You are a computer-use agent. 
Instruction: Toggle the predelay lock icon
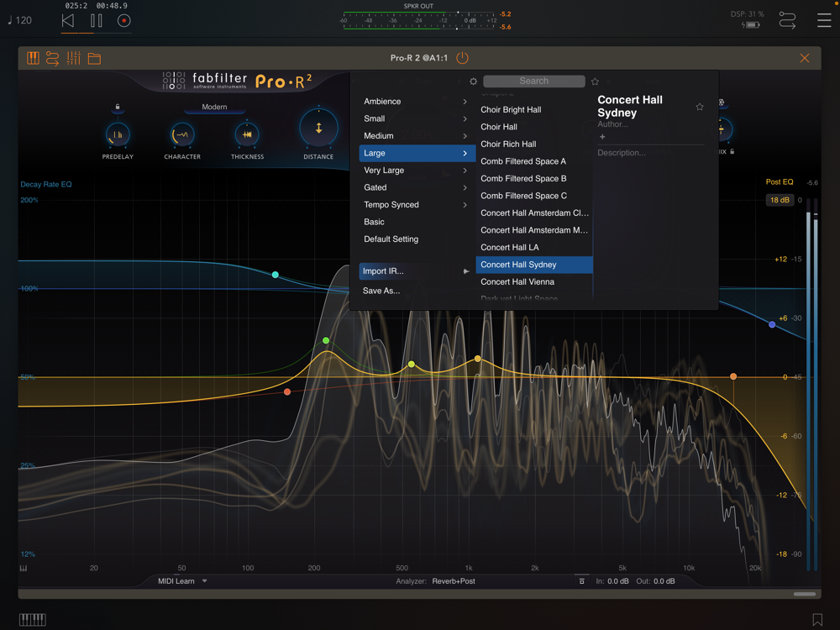[x=118, y=107]
